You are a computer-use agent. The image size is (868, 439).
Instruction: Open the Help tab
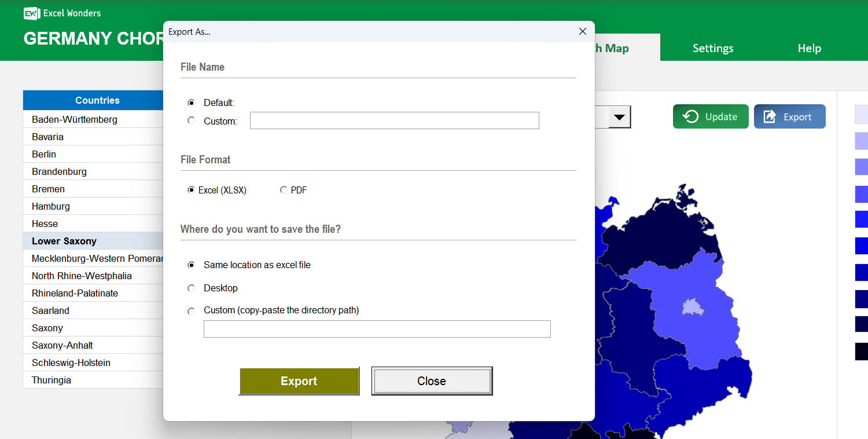tap(809, 48)
